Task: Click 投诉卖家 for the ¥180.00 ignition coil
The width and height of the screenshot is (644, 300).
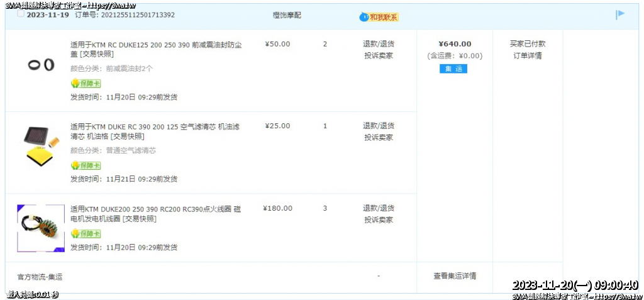Action: click(379, 220)
